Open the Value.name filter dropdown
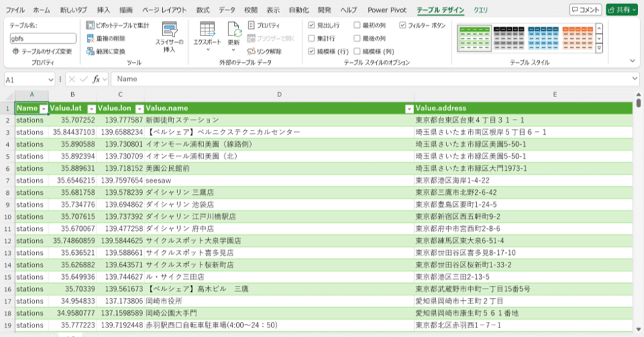 click(409, 109)
